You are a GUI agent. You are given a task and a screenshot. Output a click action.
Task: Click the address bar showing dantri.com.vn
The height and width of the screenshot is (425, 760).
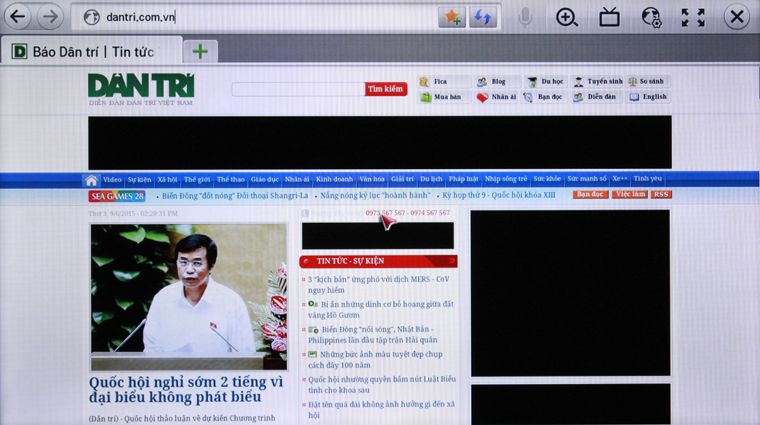pos(254,17)
